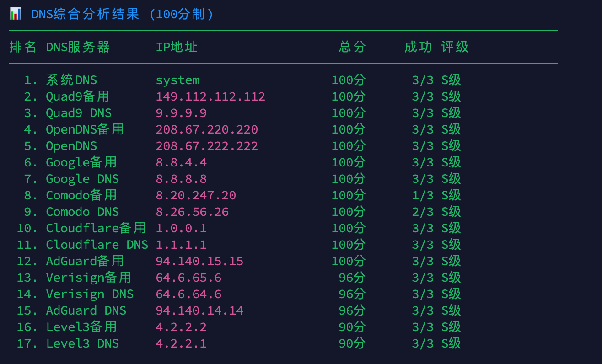
Task: Click IP address 208.67.220.220
Action: coord(207,129)
